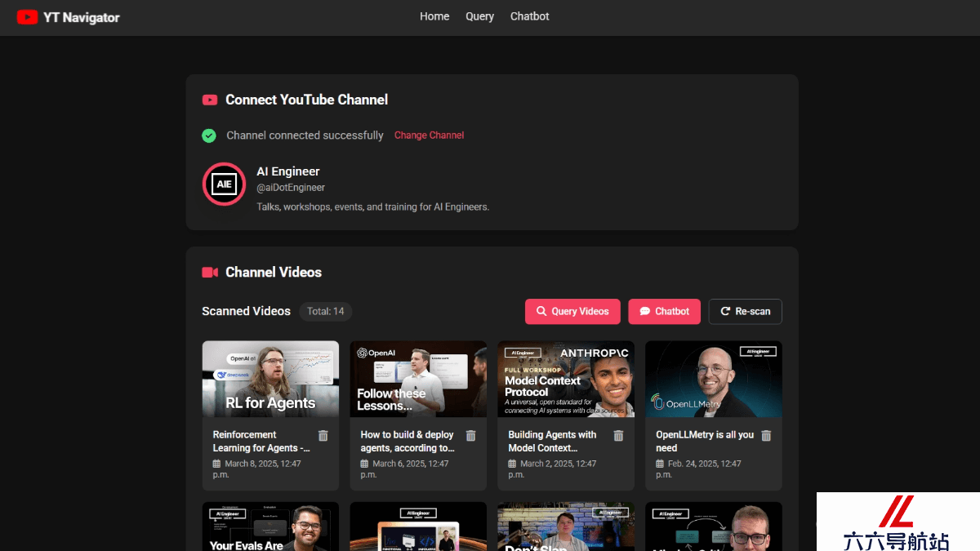The image size is (980, 551).
Task: Click the Total: 14 badge
Action: [326, 311]
